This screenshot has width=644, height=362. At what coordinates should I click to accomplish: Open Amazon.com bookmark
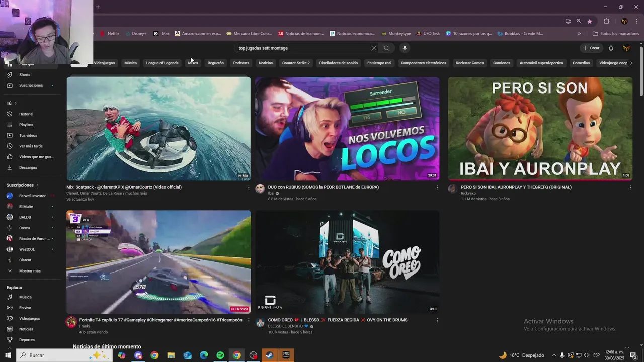pos(198,34)
